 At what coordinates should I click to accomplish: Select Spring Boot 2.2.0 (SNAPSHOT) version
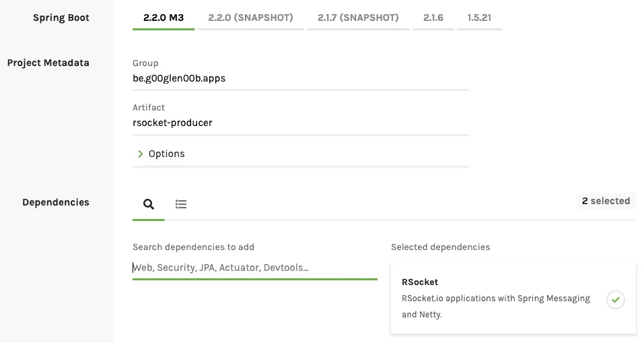point(250,18)
